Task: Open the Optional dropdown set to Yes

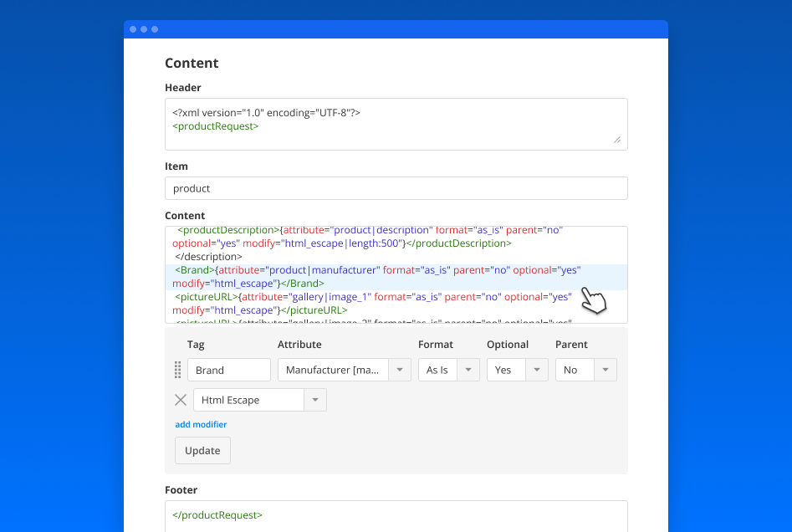Action: pyautogui.click(x=536, y=369)
